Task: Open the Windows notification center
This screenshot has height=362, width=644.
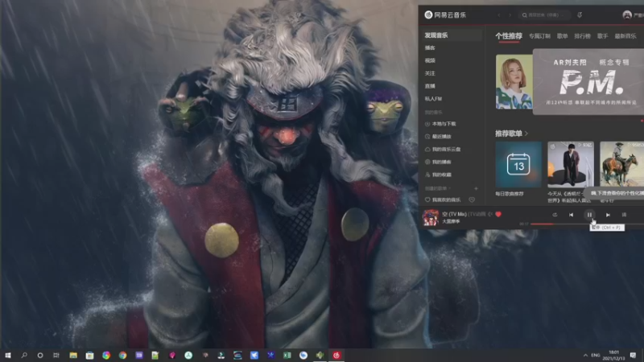Action: coord(633,355)
